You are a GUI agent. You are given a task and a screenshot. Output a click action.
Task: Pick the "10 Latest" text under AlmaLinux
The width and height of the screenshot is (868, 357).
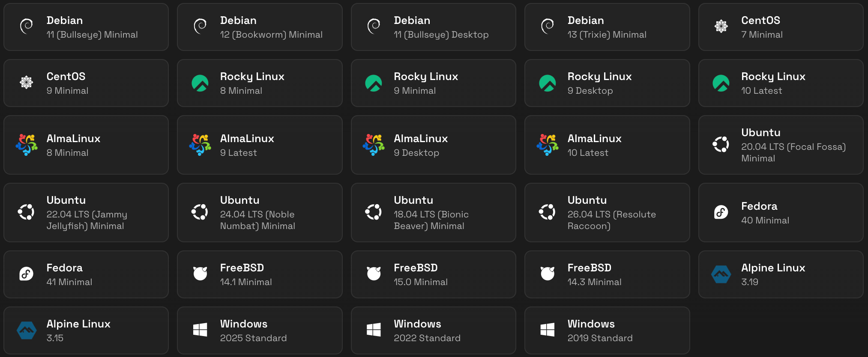pyautogui.click(x=588, y=153)
